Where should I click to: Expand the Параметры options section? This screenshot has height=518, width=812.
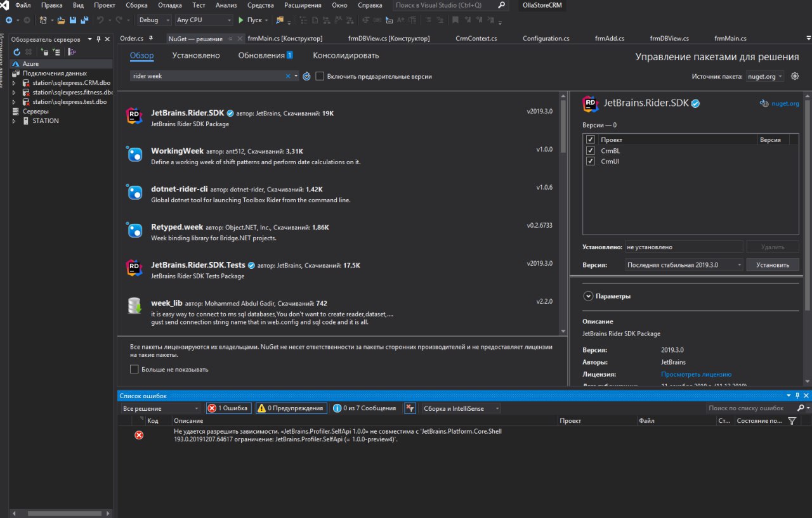(588, 296)
